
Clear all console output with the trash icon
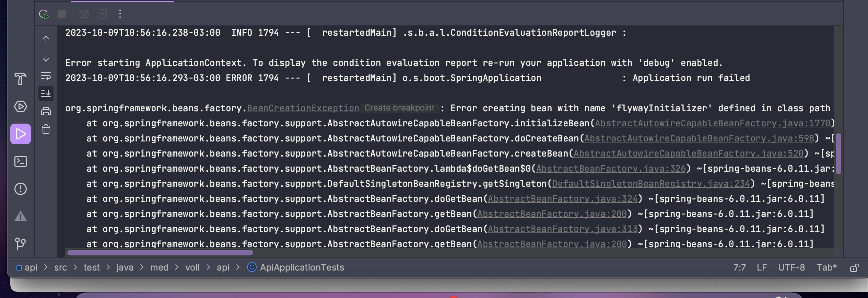coord(46,129)
